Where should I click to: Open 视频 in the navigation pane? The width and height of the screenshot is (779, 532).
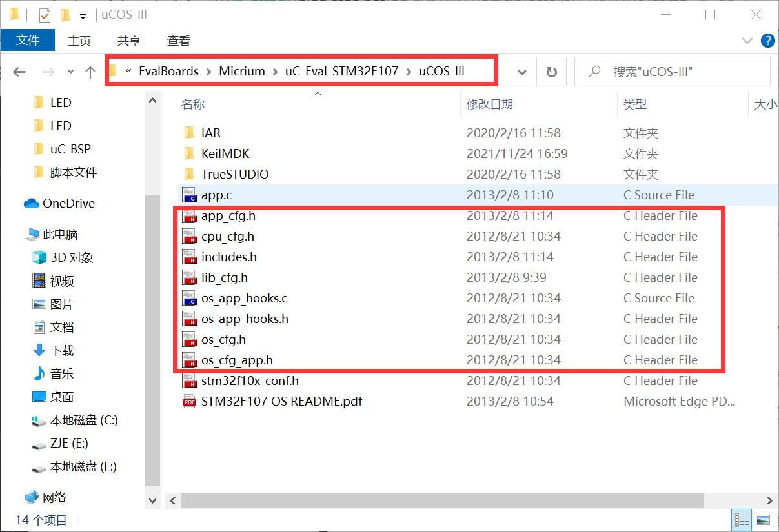pos(62,281)
